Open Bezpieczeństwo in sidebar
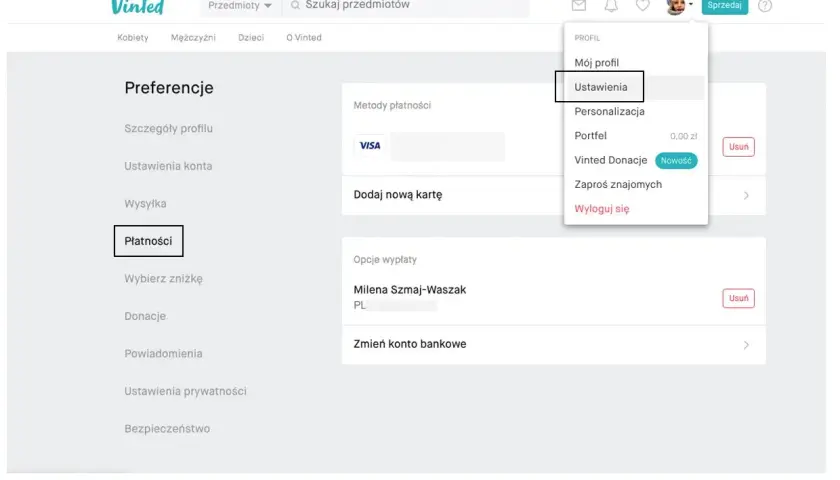This screenshot has width=840, height=480. [167, 429]
